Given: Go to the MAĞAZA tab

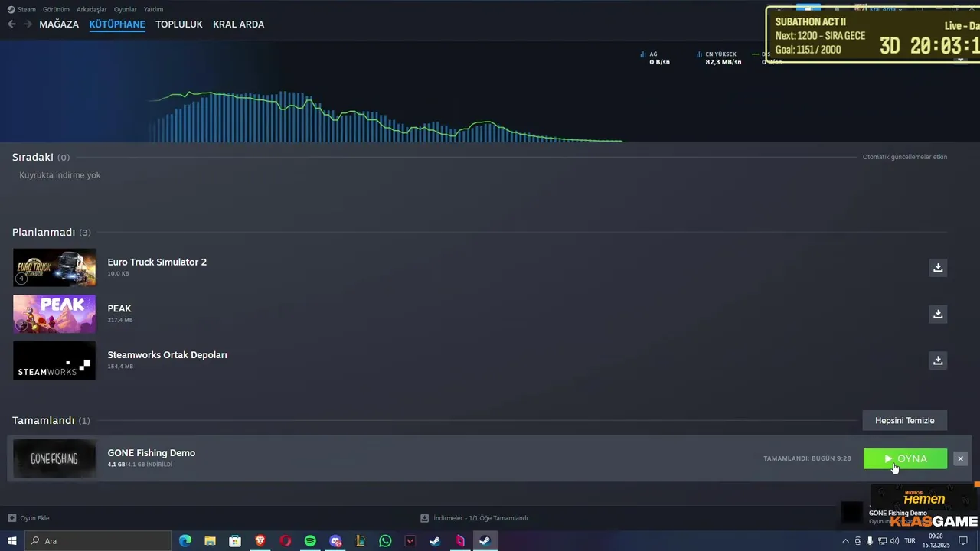Looking at the screenshot, I should point(59,24).
